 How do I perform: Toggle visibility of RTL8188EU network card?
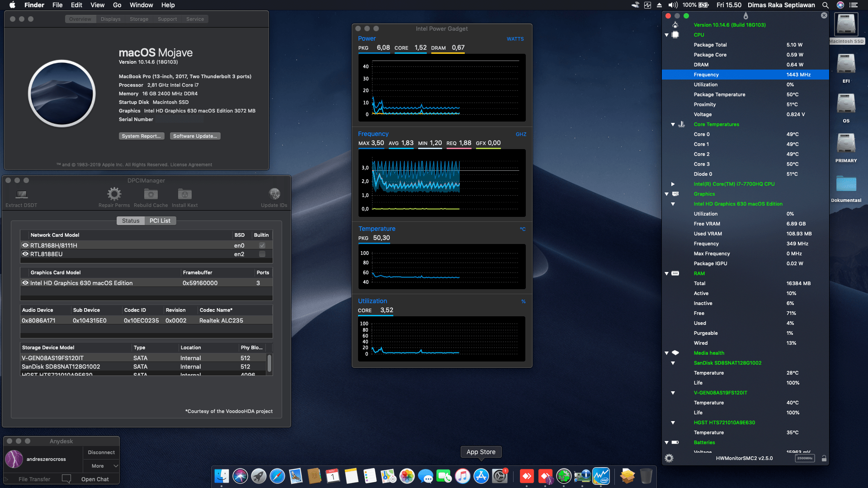(25, 254)
